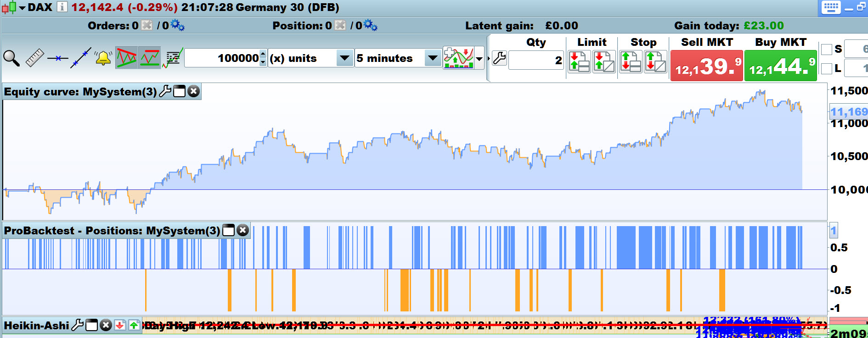
Task: Tick the L checkbox
Action: (x=827, y=69)
